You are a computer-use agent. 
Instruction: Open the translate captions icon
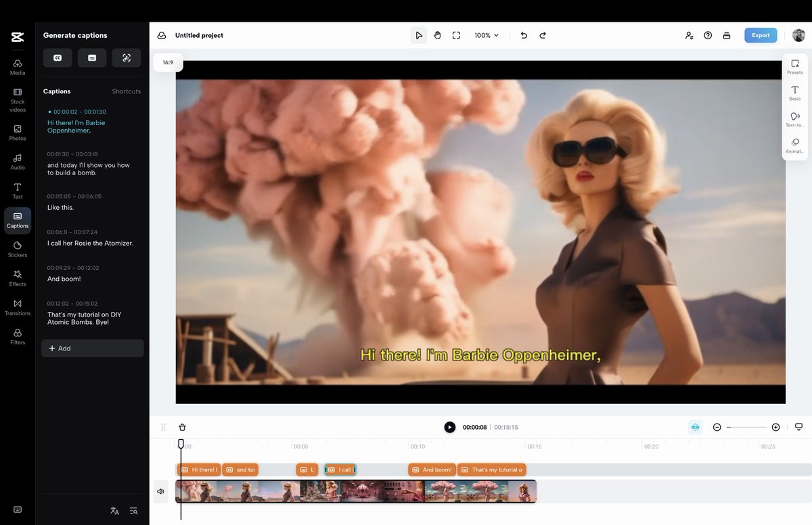pos(114,511)
